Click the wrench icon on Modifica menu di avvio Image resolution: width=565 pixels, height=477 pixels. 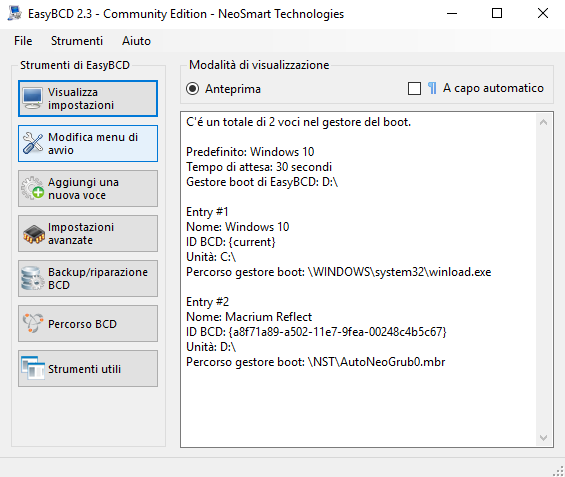click(x=32, y=143)
